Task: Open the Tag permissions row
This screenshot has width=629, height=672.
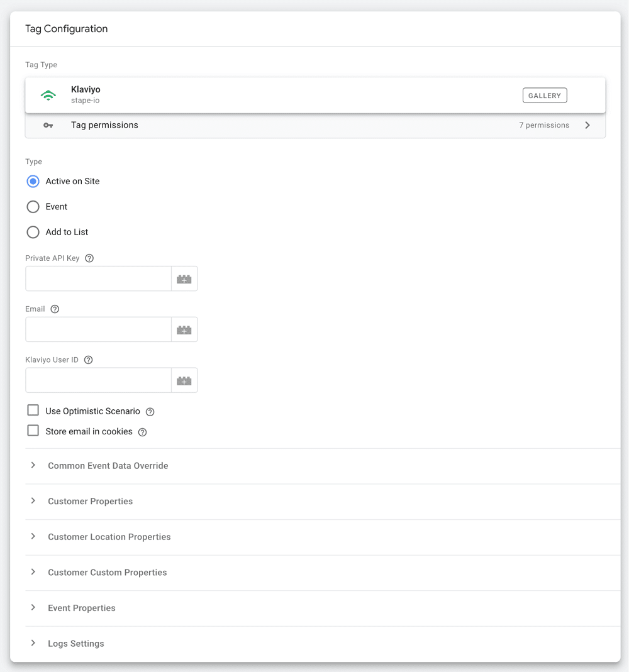Action: click(314, 125)
